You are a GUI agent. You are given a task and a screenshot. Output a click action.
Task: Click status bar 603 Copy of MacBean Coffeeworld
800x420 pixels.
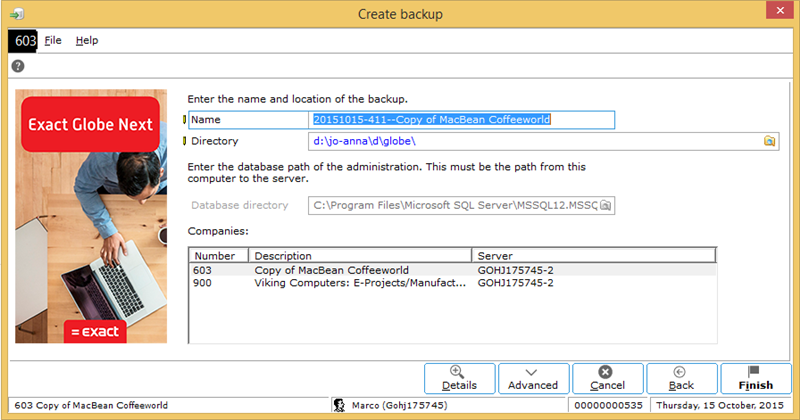(x=91, y=405)
